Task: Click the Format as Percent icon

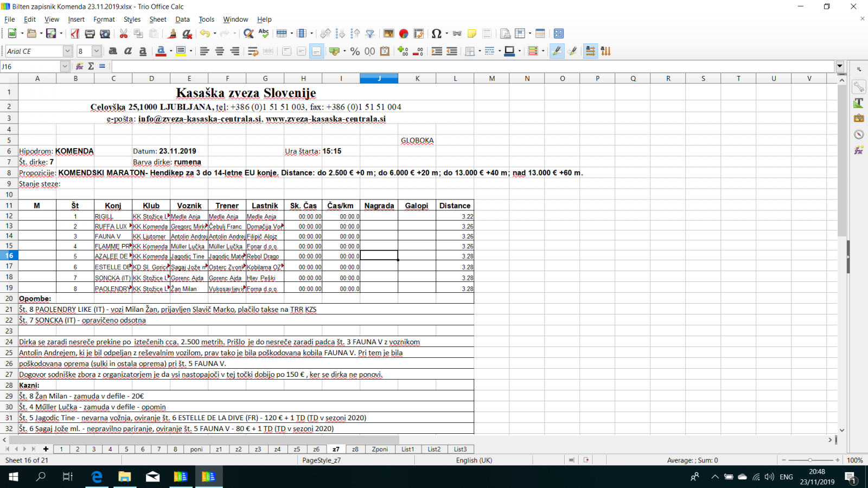Action: (x=355, y=51)
